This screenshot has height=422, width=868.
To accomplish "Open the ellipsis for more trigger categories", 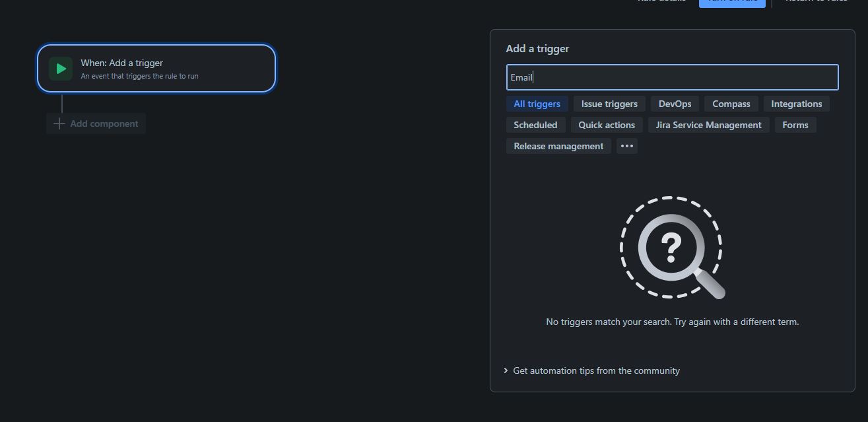I will [x=626, y=146].
